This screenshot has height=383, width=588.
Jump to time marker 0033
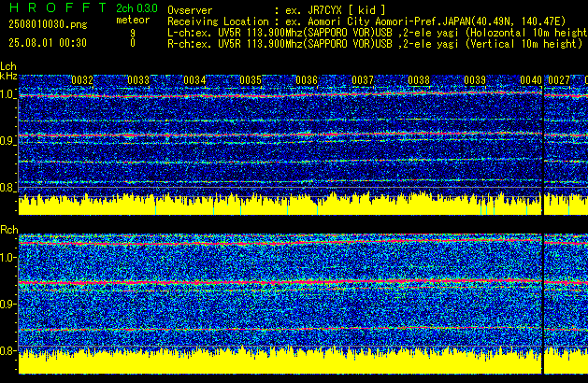pos(138,80)
